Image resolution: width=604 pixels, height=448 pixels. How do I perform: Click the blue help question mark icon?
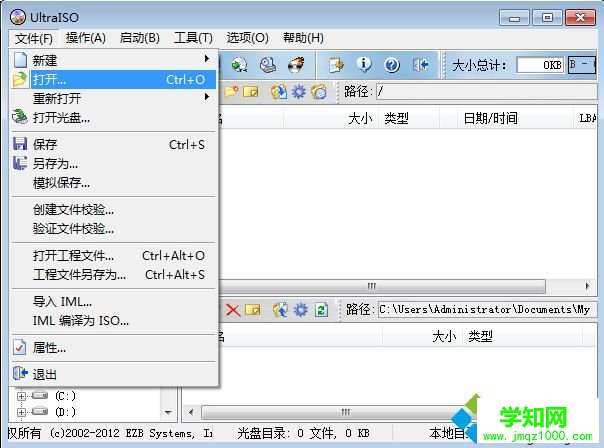click(x=392, y=65)
